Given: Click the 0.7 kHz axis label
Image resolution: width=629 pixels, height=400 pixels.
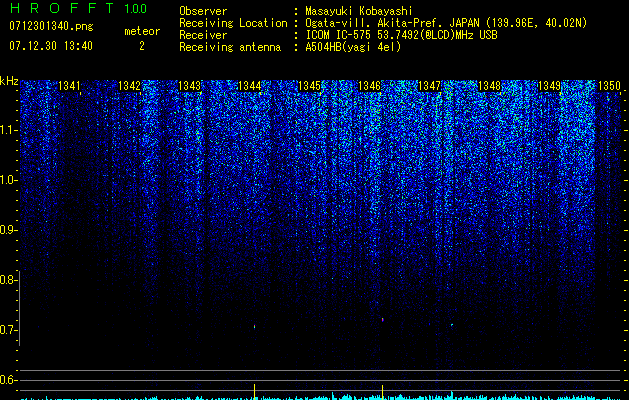Looking at the screenshot, I should (x=8, y=330).
